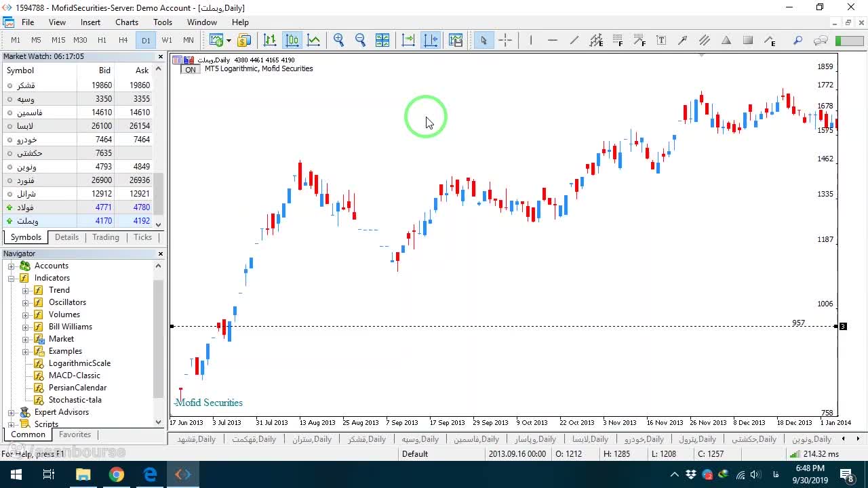Select the rectangle shape tool
Viewport: 868px width, 488px height.
tap(748, 40)
